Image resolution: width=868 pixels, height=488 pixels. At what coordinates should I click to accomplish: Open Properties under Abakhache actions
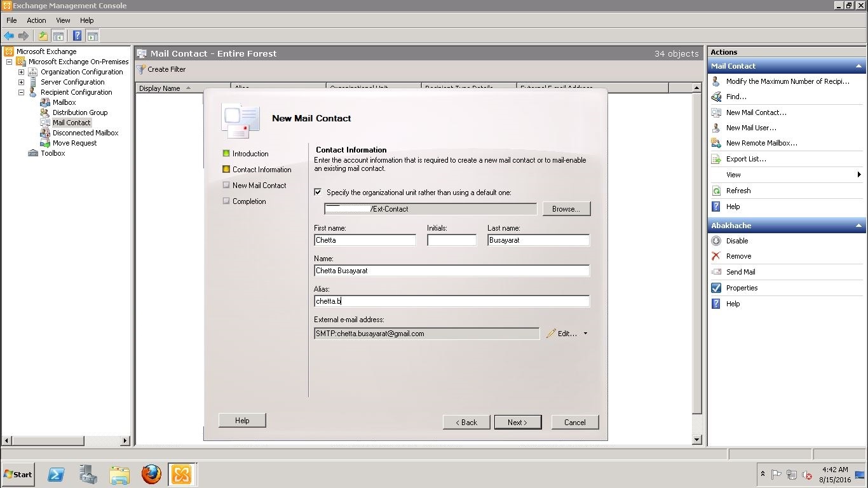(x=742, y=288)
